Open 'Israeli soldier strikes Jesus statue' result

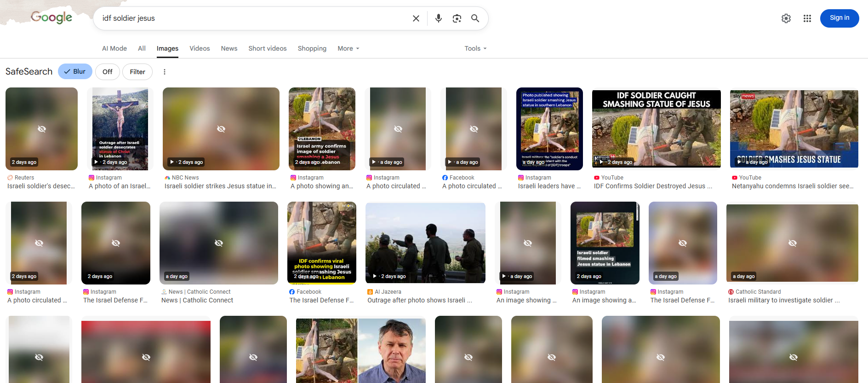(220, 186)
